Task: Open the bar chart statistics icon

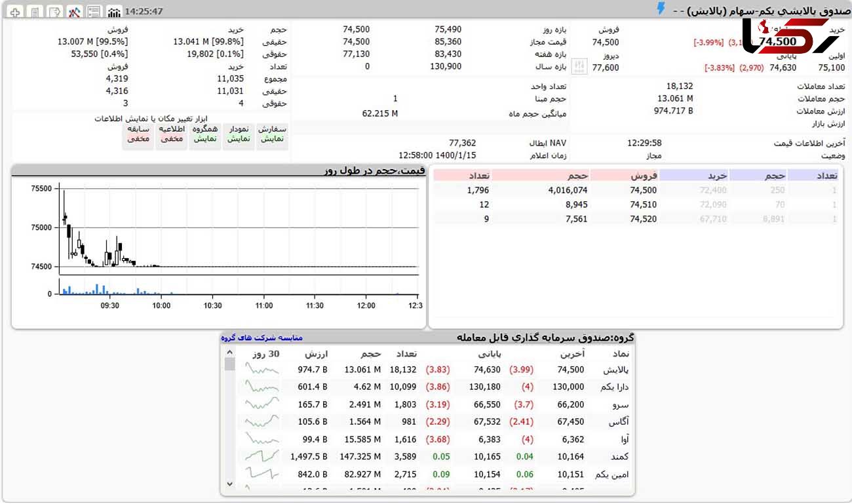Action: coord(114,12)
